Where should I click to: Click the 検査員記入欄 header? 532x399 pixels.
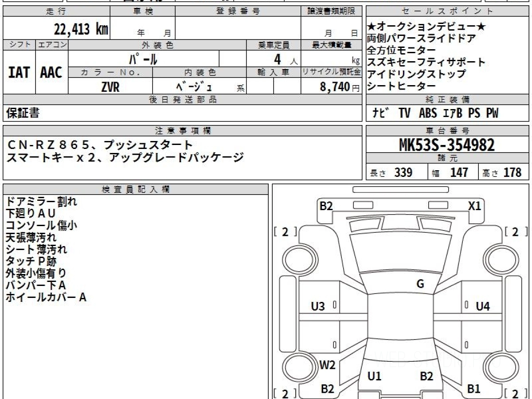pos(136,189)
